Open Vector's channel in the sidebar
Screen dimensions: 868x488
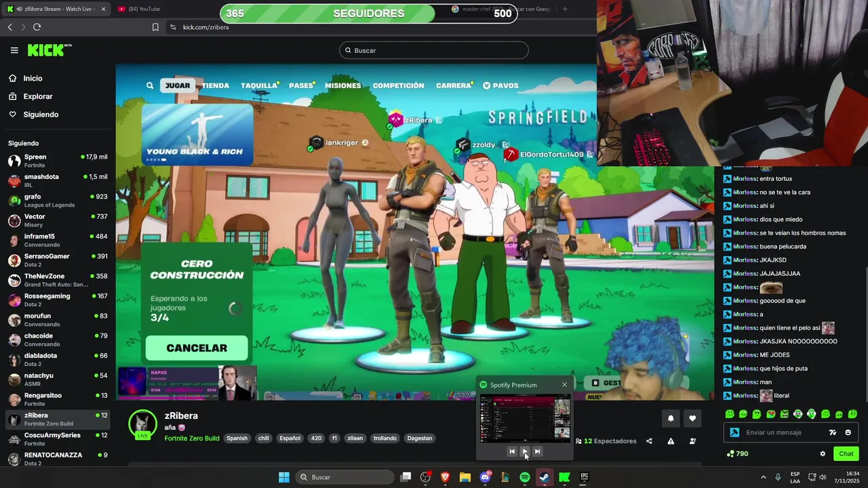coord(58,220)
